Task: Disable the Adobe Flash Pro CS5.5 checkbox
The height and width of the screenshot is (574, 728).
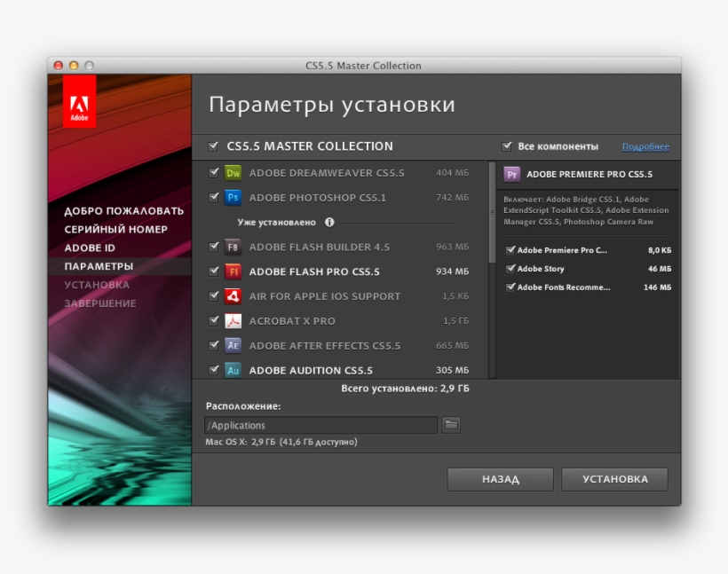Action: tap(213, 272)
